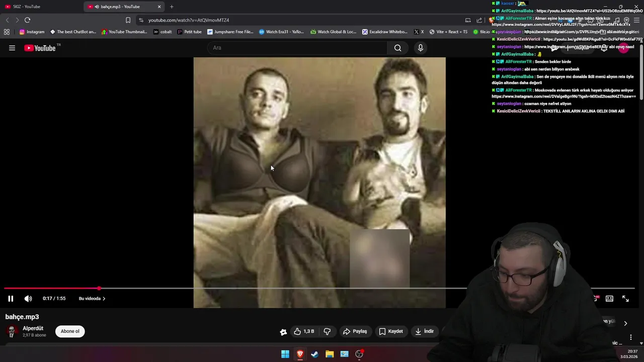Go forward with browser forward arrow
Image resolution: width=644 pixels, height=362 pixels.
point(17,20)
